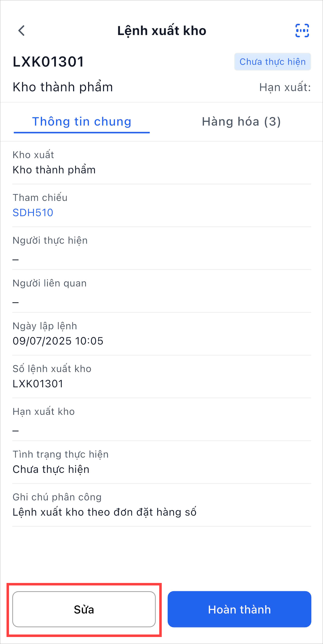Click the Hoàn thành button
Screen dimensions: 323x644
(239, 609)
